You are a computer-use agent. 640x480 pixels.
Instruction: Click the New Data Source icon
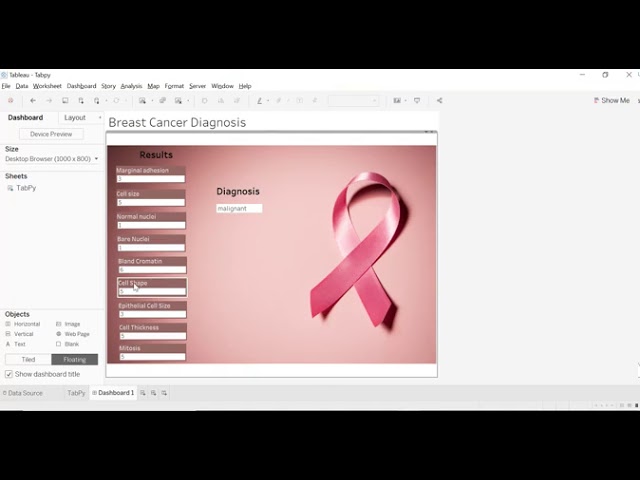pos(81,100)
